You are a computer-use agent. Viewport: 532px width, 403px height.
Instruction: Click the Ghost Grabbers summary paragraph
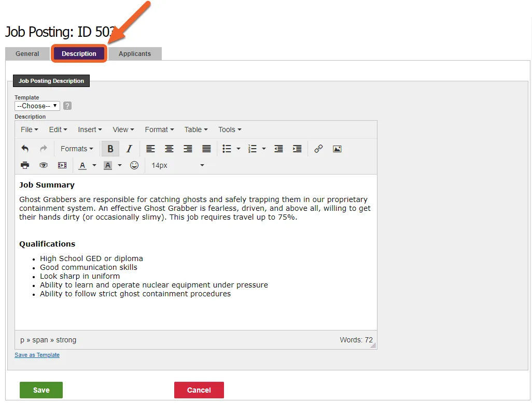click(x=195, y=208)
